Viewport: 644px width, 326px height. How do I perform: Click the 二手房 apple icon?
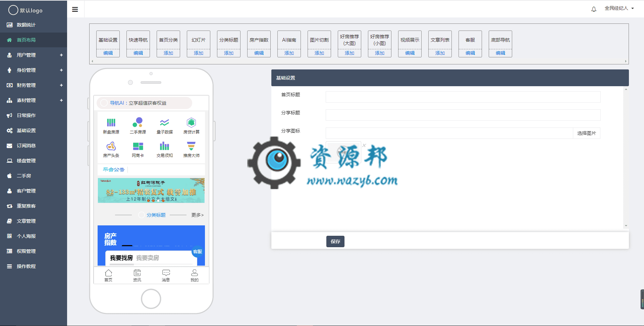[x=10, y=176]
